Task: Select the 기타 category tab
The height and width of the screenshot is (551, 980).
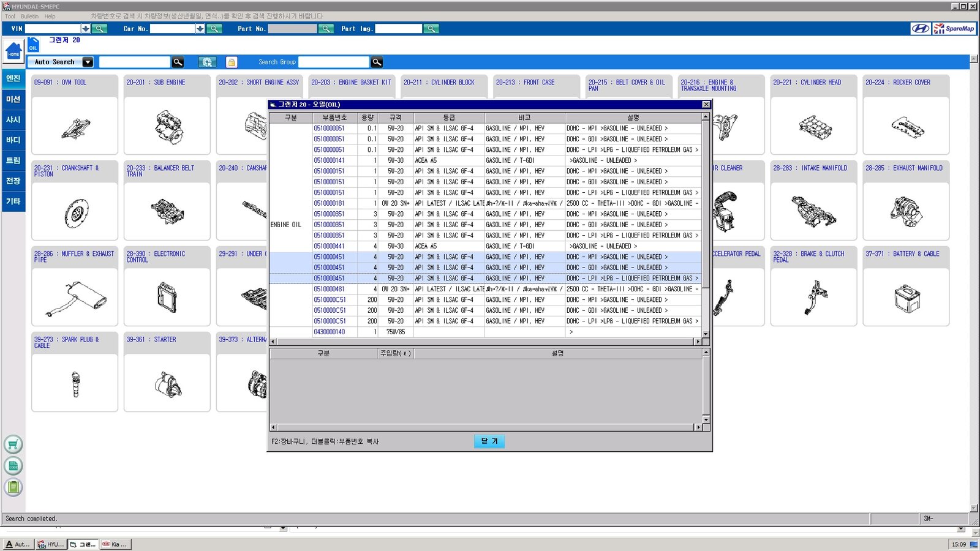Action: pyautogui.click(x=13, y=201)
